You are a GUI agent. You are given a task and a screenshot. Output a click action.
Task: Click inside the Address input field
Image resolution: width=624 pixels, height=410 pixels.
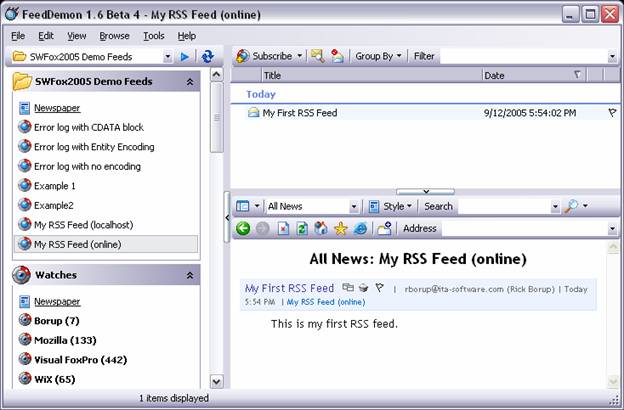524,228
